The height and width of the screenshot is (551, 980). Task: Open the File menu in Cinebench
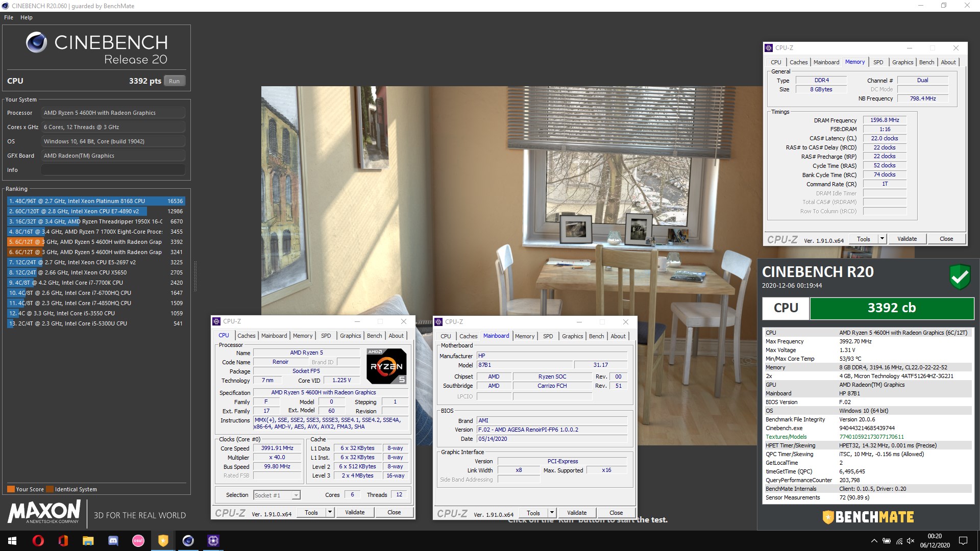9,17
